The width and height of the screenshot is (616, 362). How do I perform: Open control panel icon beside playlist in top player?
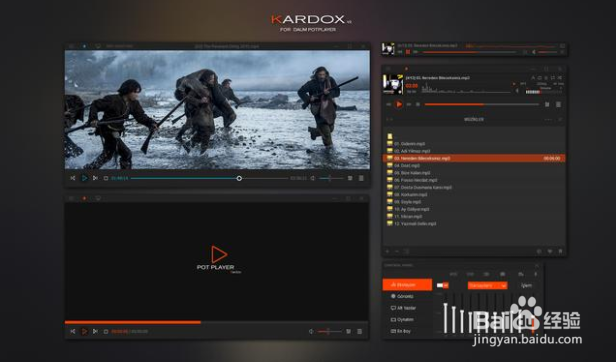pos(350,178)
